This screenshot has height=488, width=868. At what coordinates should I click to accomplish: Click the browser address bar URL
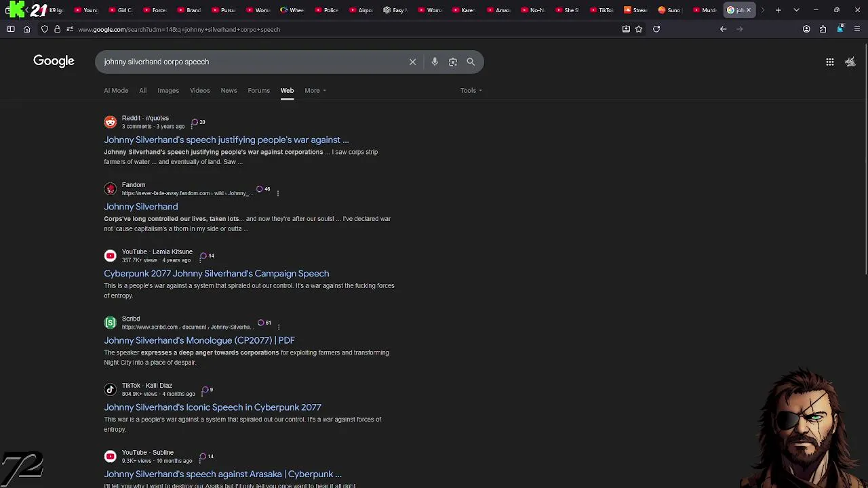pos(179,29)
